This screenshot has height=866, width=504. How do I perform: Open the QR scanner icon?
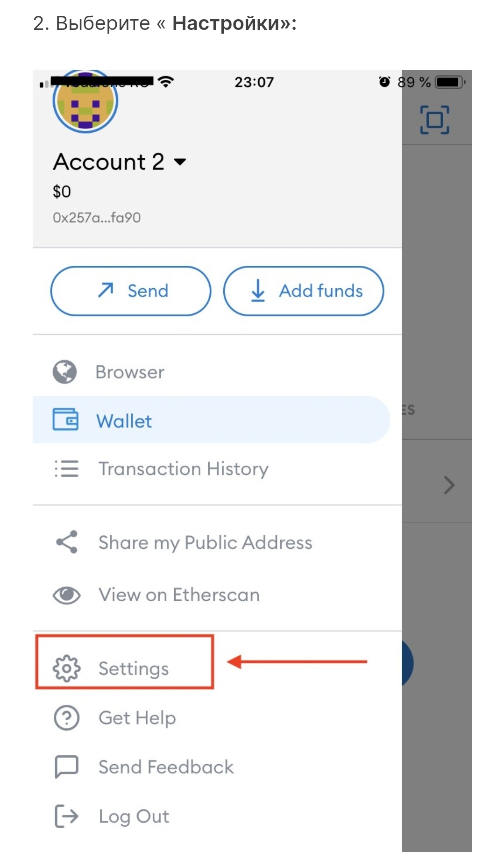pyautogui.click(x=434, y=120)
